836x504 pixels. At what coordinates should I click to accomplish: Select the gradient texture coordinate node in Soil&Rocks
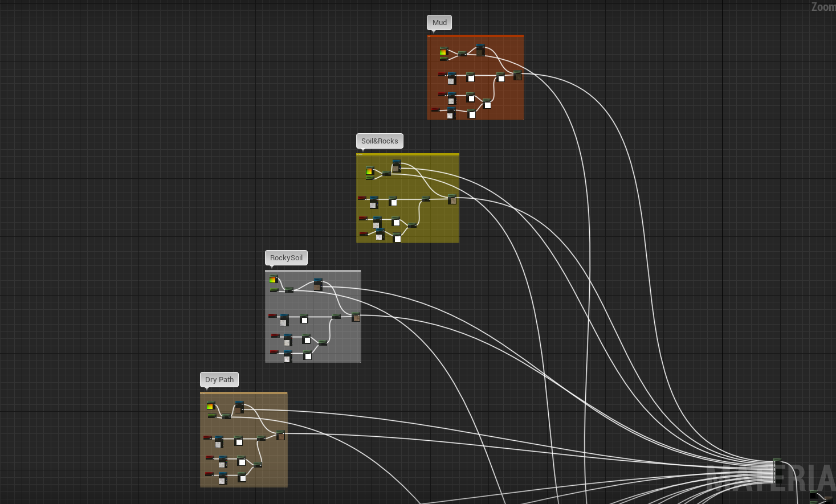(x=369, y=171)
